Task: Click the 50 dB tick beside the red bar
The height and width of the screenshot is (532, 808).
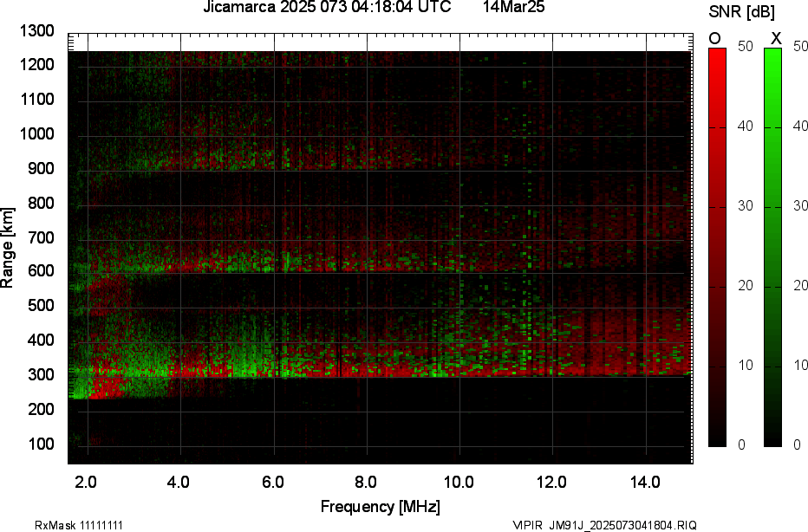Action: [x=745, y=46]
